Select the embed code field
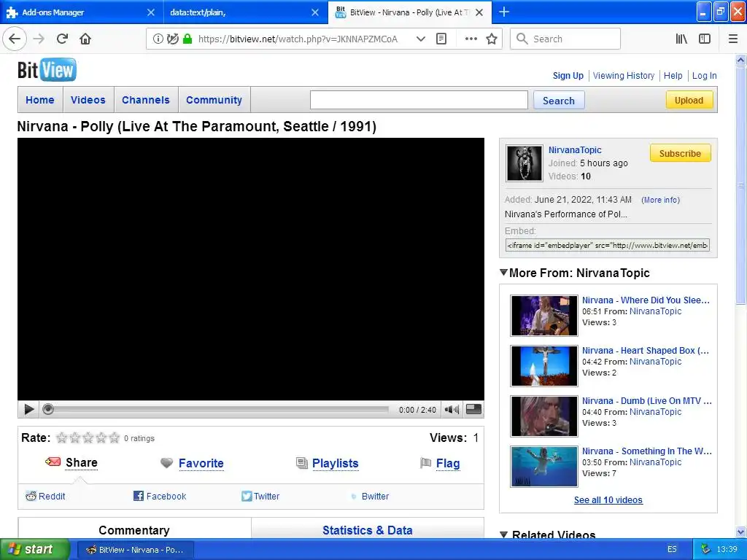The image size is (747, 560). [608, 245]
